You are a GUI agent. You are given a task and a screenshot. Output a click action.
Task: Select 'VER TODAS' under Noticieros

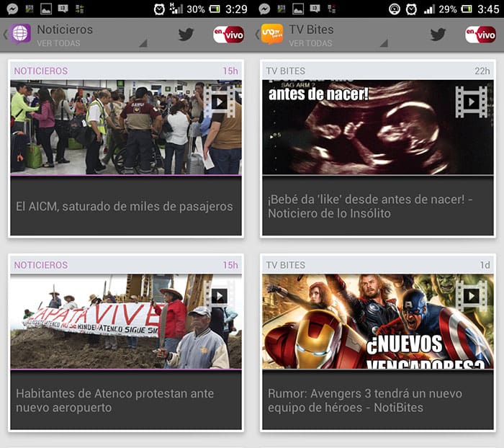(x=58, y=43)
